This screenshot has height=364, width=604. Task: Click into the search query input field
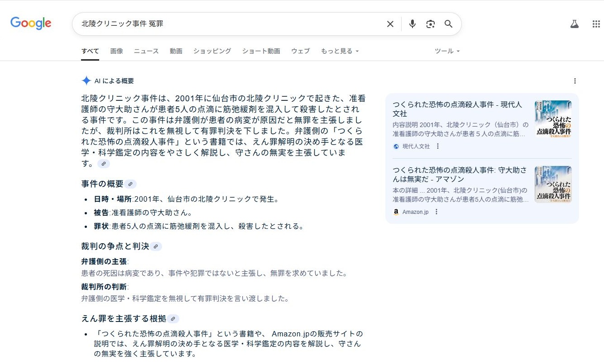coord(226,24)
